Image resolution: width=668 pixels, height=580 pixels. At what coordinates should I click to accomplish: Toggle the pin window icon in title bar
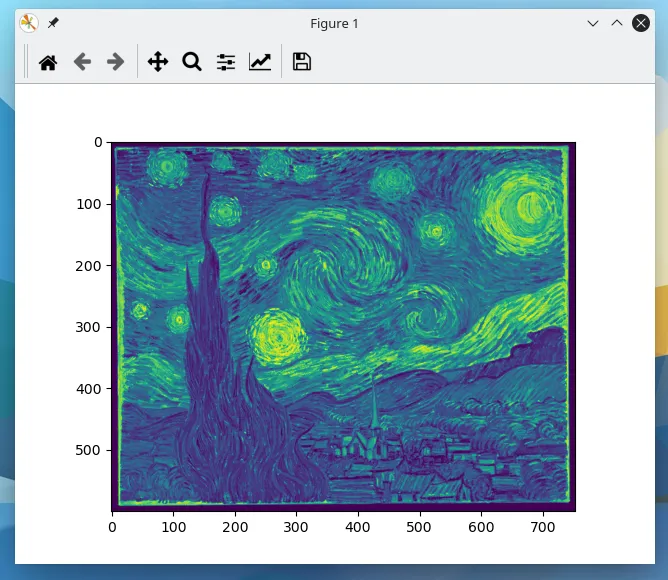coord(53,23)
